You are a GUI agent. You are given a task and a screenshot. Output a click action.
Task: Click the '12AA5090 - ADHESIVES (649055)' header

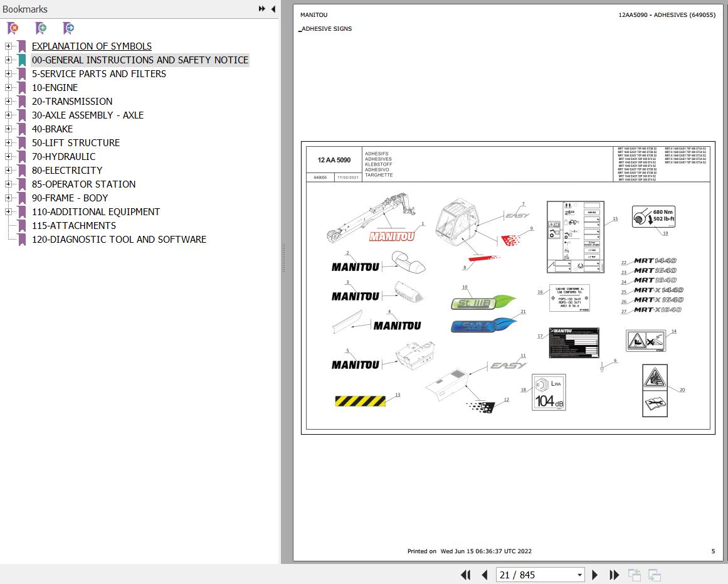[667, 15]
